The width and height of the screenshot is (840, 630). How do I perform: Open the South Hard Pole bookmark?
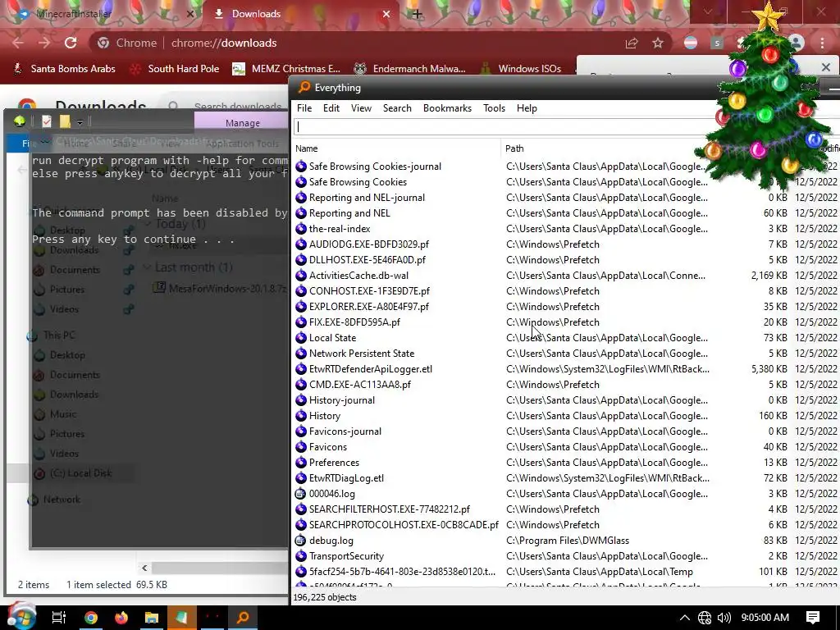pyautogui.click(x=176, y=69)
